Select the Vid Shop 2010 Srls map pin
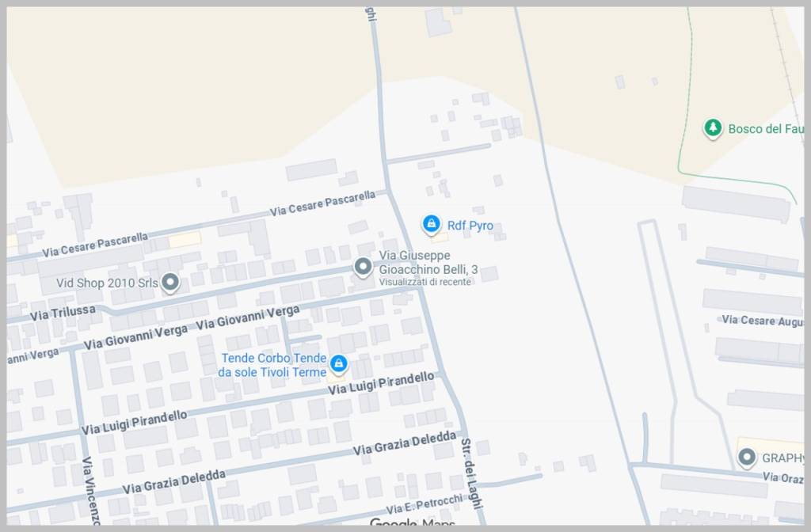 point(169,282)
